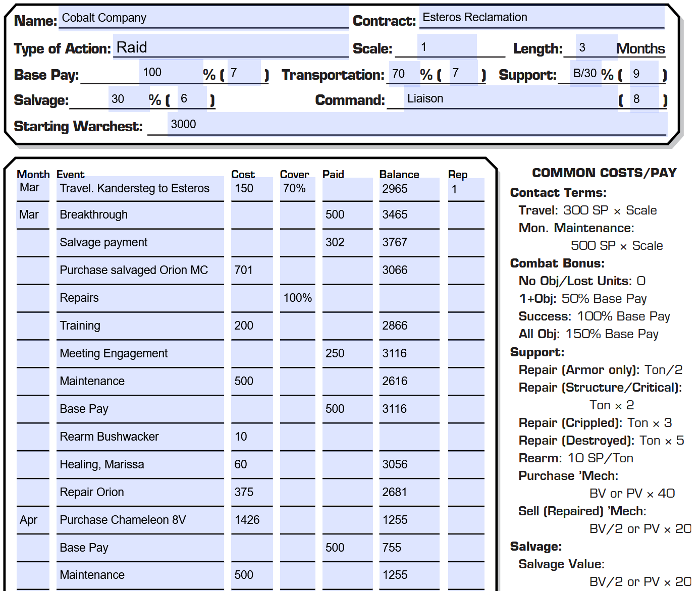
Task: Select the Balance field showing 3066
Action: [x=409, y=271]
